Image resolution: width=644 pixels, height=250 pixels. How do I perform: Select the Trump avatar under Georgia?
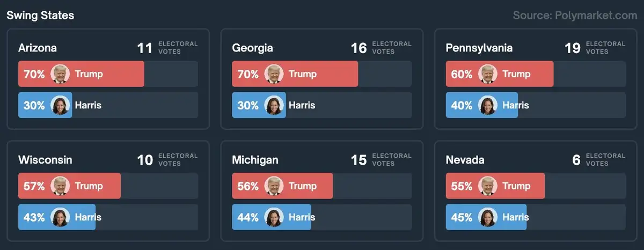(x=274, y=74)
